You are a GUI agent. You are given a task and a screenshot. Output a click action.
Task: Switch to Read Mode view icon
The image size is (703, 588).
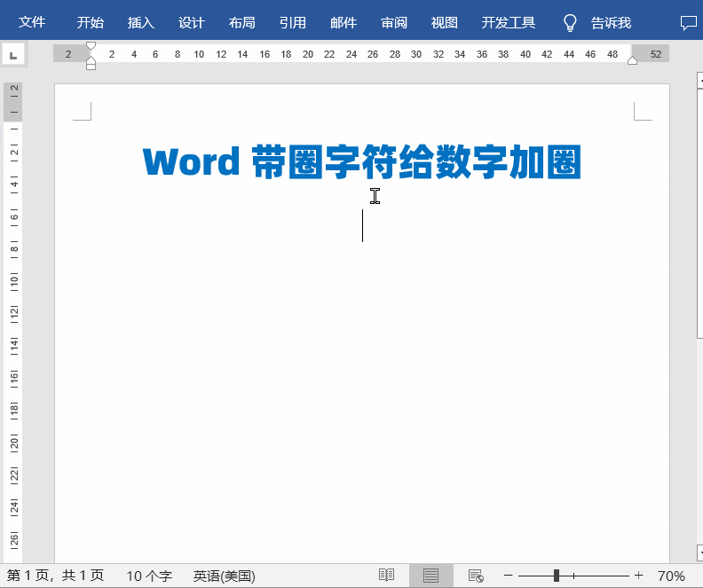[x=386, y=576]
